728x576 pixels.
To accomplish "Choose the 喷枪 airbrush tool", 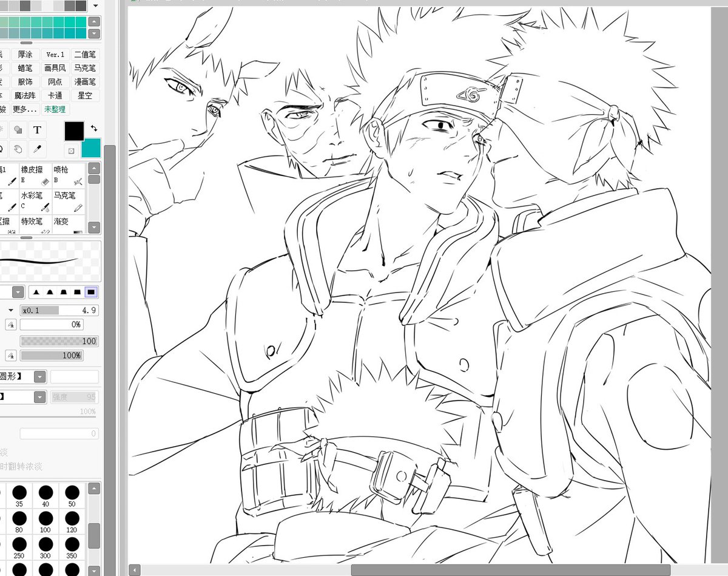I will pos(68,175).
